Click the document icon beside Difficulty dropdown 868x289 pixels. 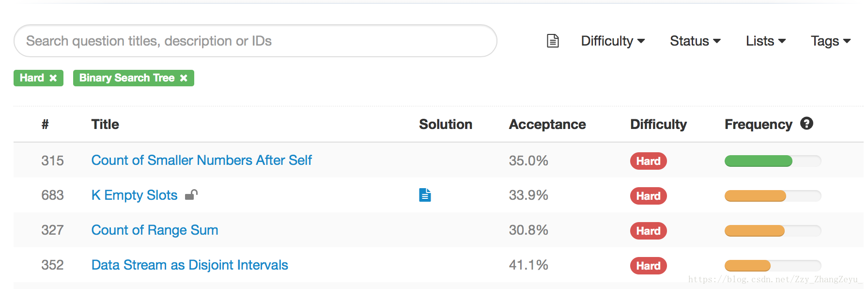(553, 41)
